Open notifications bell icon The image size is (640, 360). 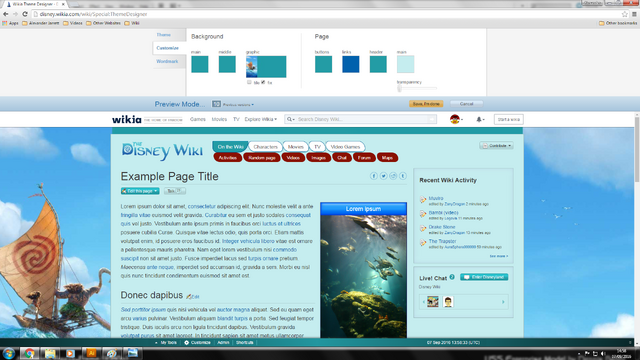click(x=479, y=119)
